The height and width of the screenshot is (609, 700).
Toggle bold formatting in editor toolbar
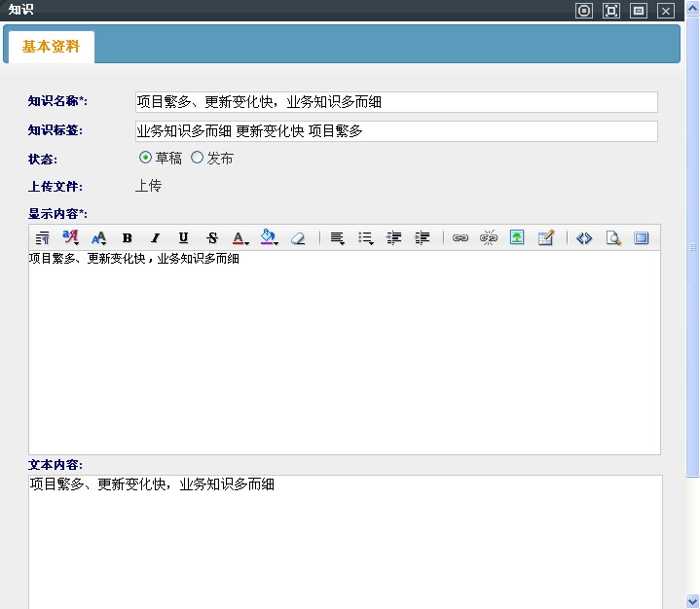point(127,238)
